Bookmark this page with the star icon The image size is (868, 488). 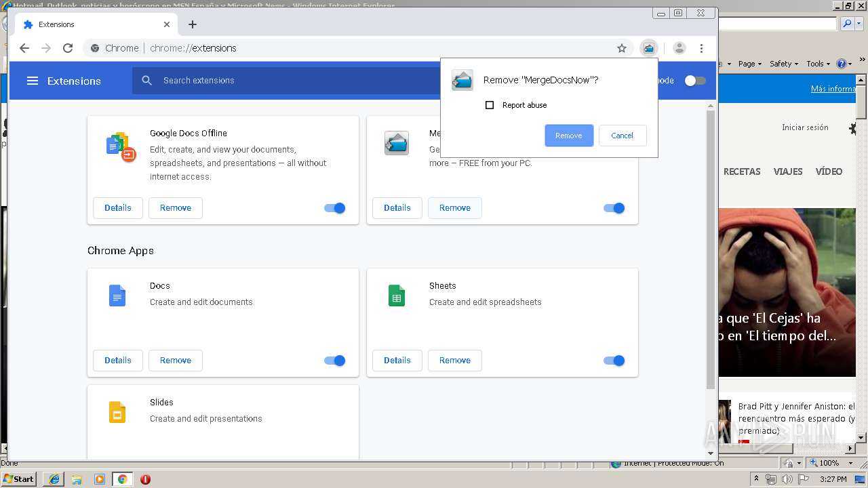coord(621,48)
